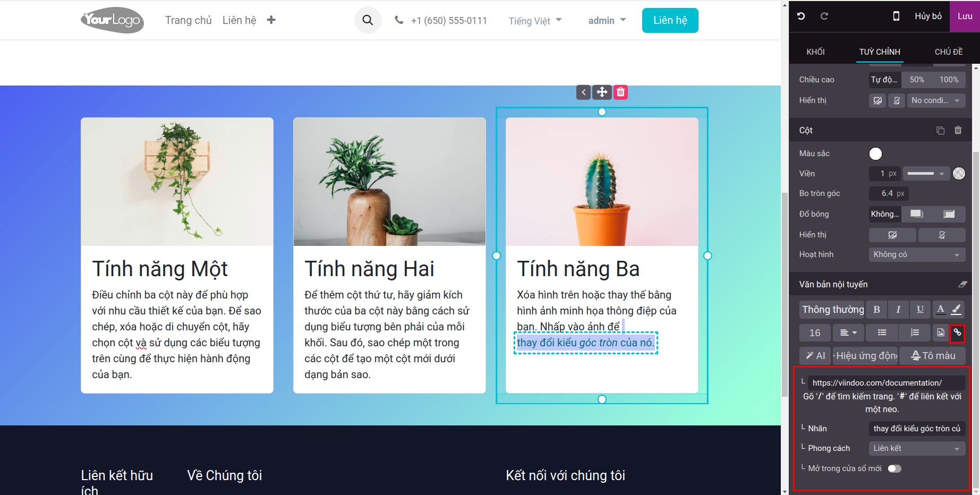Screen dimensions: 980x495
Task: Open the 'Phong cách' link style dropdown
Action: pyautogui.click(x=916, y=448)
